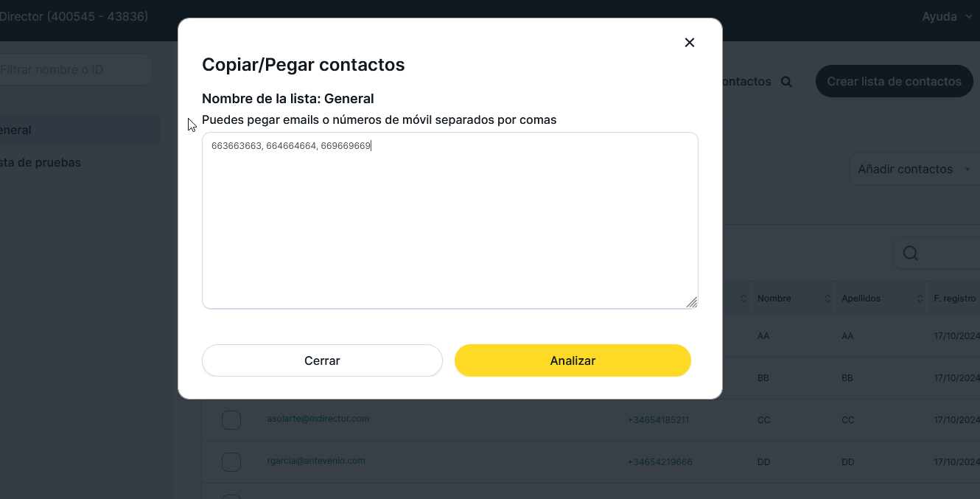Screen dimensions: 980x499
Task: Close the Copiar/Pegar contactos dialog with X
Action: point(690,43)
